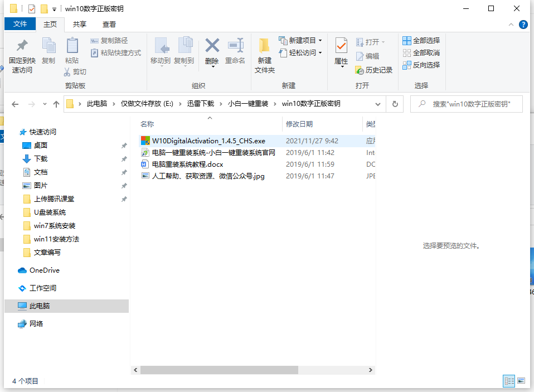Open Desktop (桌面) in sidebar
The image size is (534, 392).
pyautogui.click(x=40, y=146)
